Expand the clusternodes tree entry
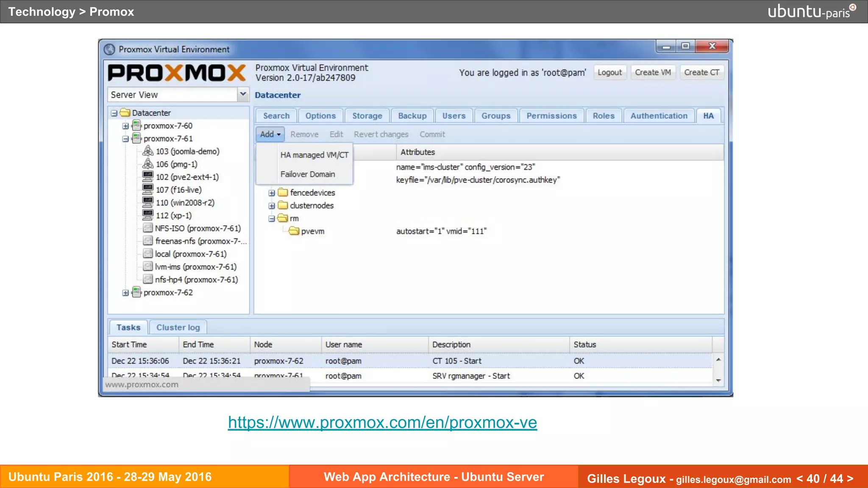868x488 pixels. pos(272,206)
